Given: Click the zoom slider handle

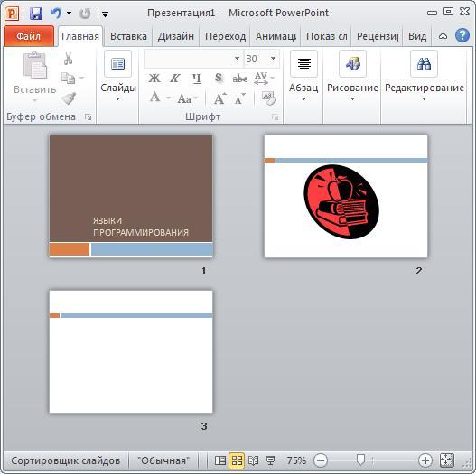Looking at the screenshot, I should pyautogui.click(x=360, y=460).
